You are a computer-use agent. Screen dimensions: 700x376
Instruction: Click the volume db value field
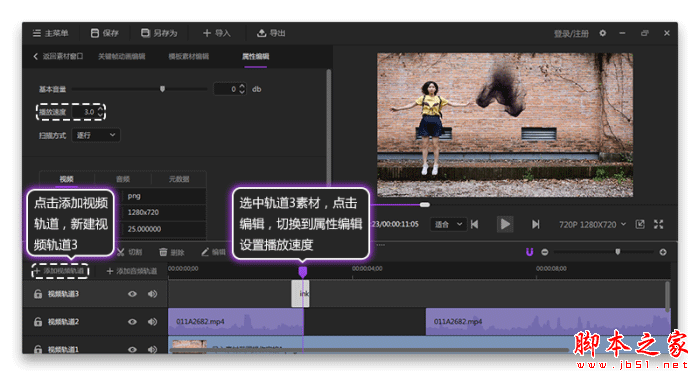pos(226,89)
